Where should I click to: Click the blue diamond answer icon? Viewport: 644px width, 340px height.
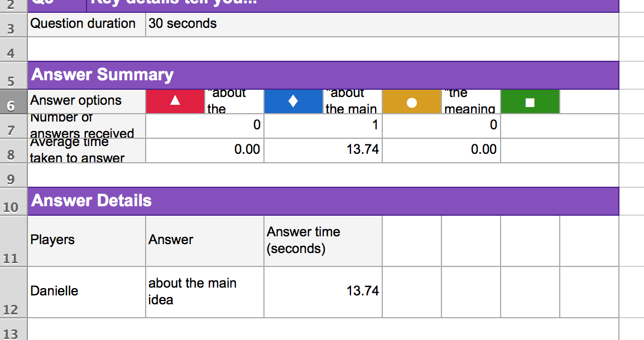coord(294,101)
